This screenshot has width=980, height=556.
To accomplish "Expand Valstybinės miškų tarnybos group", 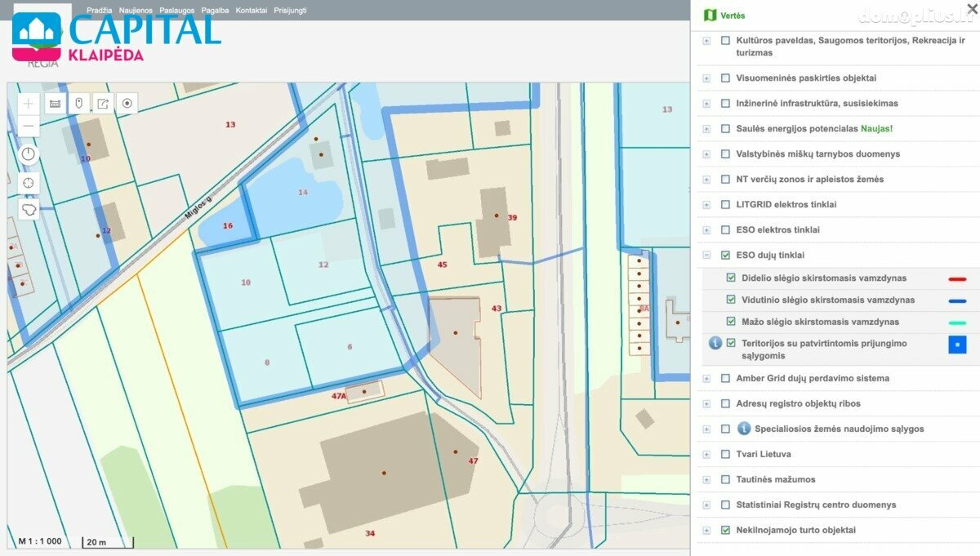I will (x=706, y=154).
